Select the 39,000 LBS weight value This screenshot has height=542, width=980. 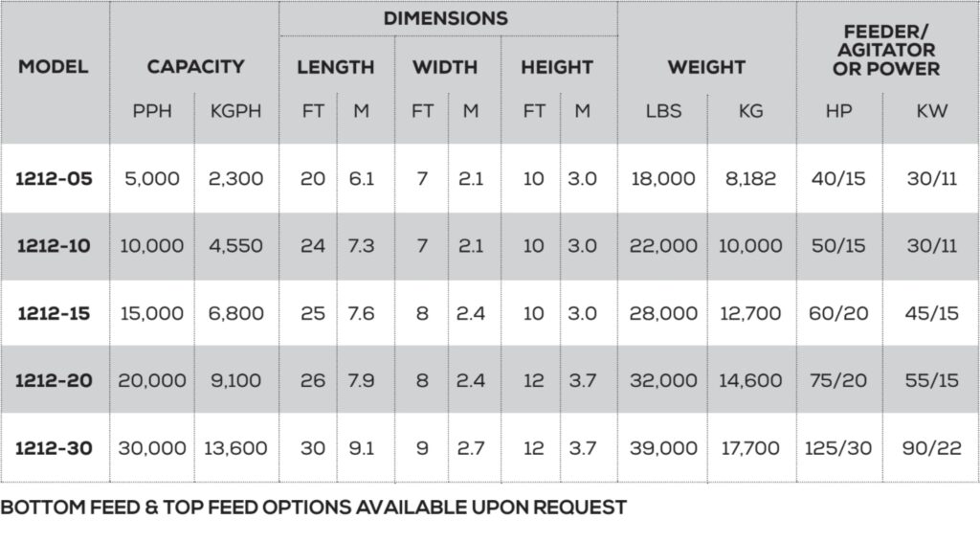coord(663,447)
